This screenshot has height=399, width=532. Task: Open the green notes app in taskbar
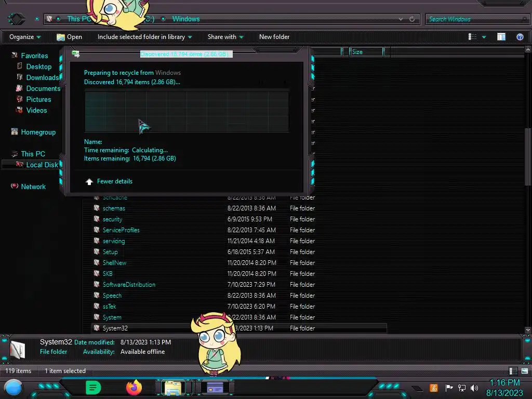pos(94,388)
